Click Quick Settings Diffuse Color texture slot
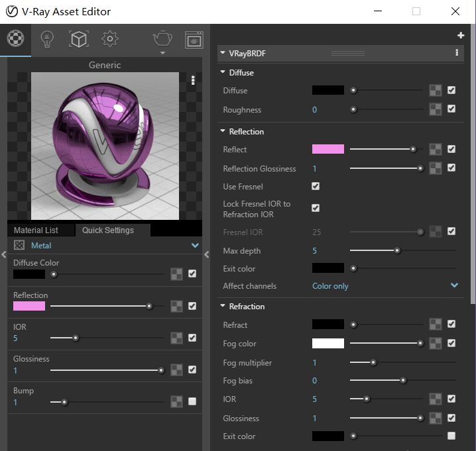Viewport: 476px width, 451px height. (x=177, y=274)
